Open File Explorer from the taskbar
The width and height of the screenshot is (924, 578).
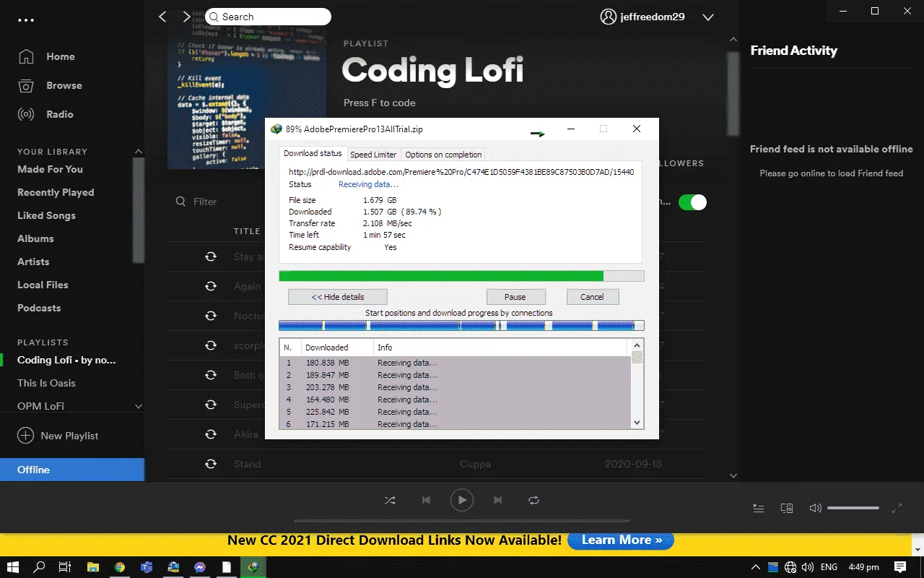[92, 567]
